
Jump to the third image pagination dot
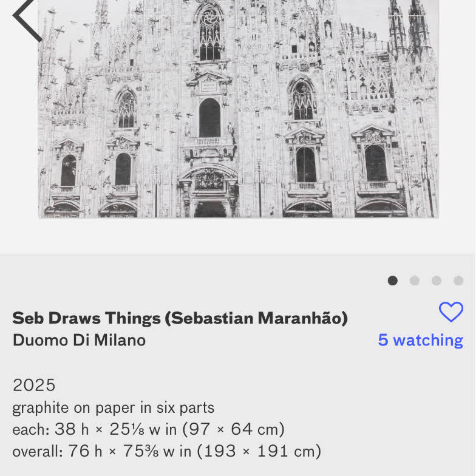437,280
